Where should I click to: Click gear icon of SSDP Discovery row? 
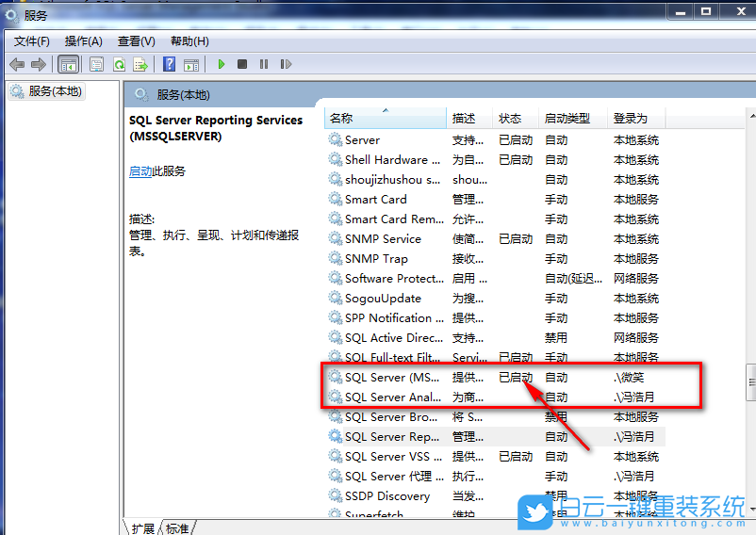click(x=335, y=494)
